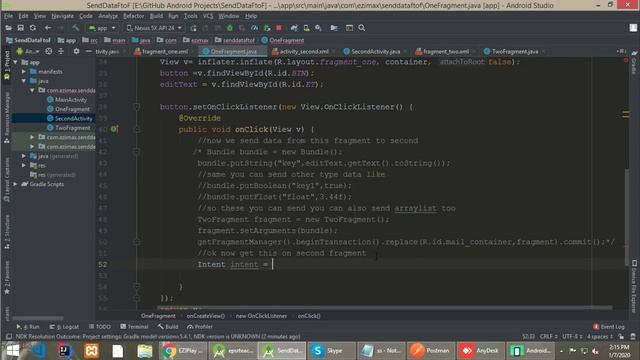Click the Attach Debugger to process icon

[x=267, y=28]
